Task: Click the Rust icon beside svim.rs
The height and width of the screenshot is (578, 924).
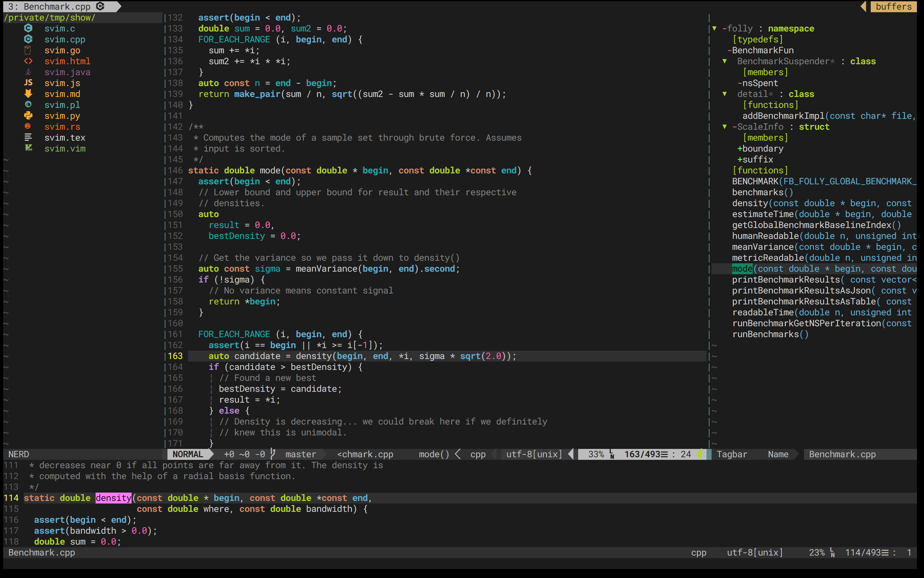Action: coord(28,126)
